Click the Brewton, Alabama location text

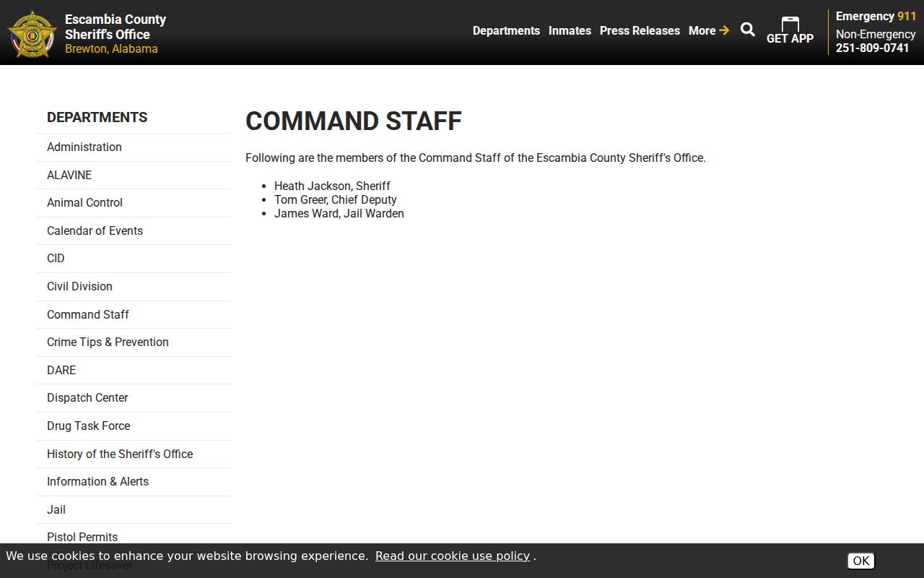[111, 48]
